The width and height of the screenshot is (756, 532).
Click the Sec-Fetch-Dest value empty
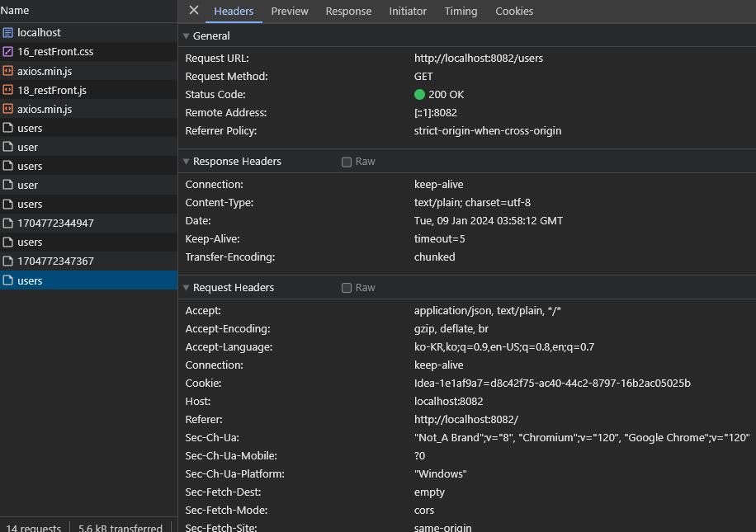[429, 492]
